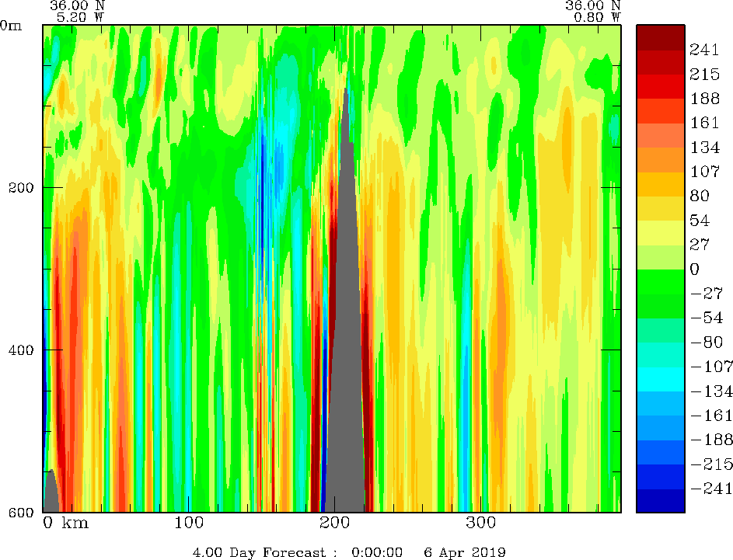
Task: Click the '-161' colorbar label
Action: [711, 416]
